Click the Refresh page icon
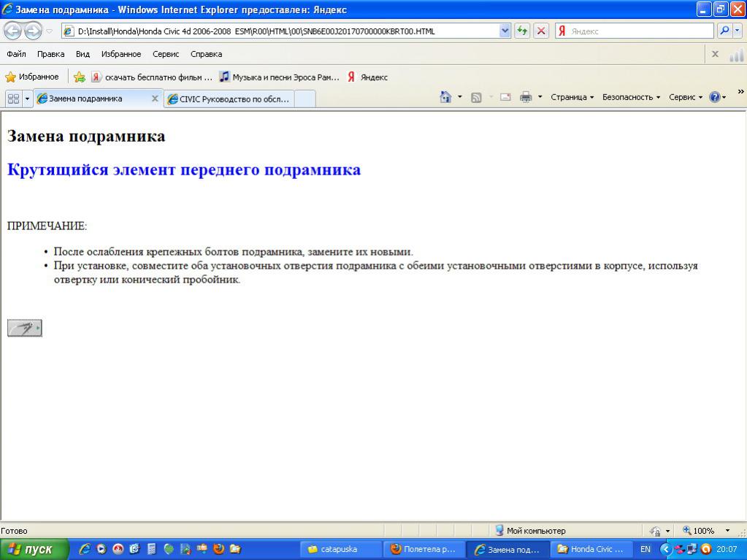Image resolution: width=747 pixels, height=560 pixels. [522, 31]
